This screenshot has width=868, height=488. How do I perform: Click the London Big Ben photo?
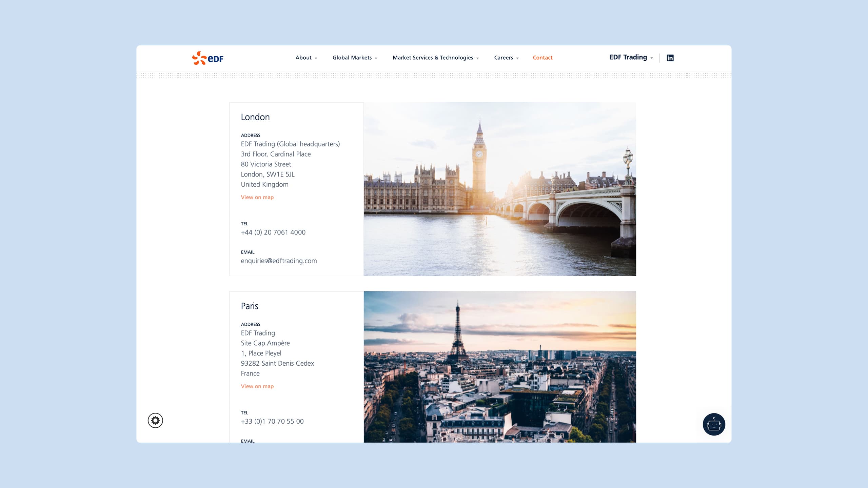point(500,189)
